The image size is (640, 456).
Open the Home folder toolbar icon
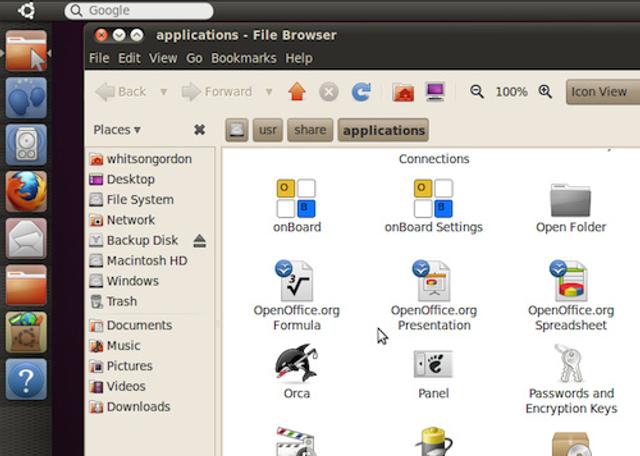coord(403,91)
